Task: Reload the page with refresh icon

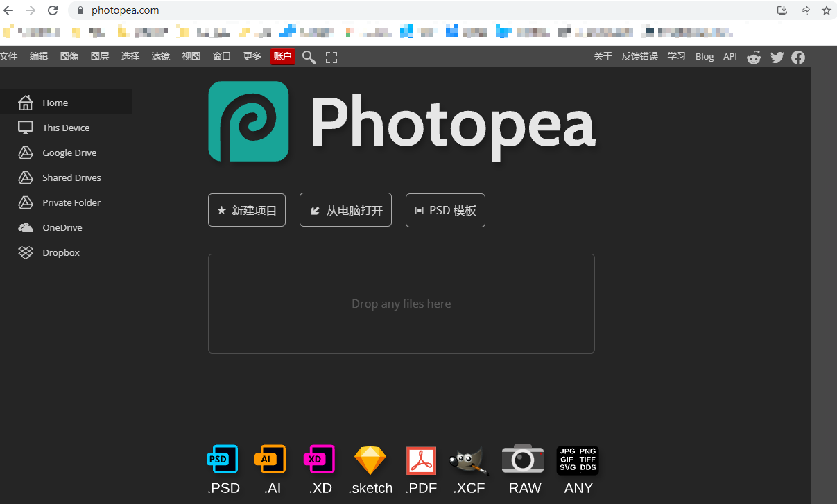Action: point(53,10)
